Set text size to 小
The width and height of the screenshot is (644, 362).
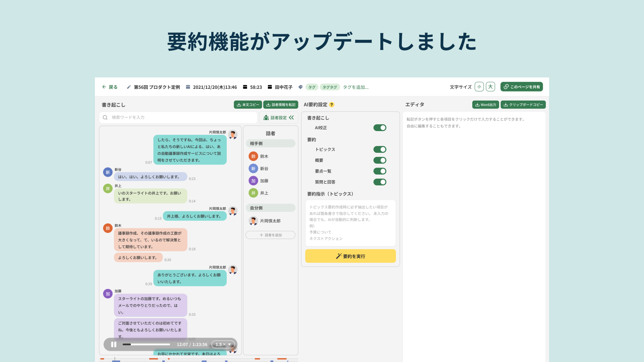click(x=479, y=87)
